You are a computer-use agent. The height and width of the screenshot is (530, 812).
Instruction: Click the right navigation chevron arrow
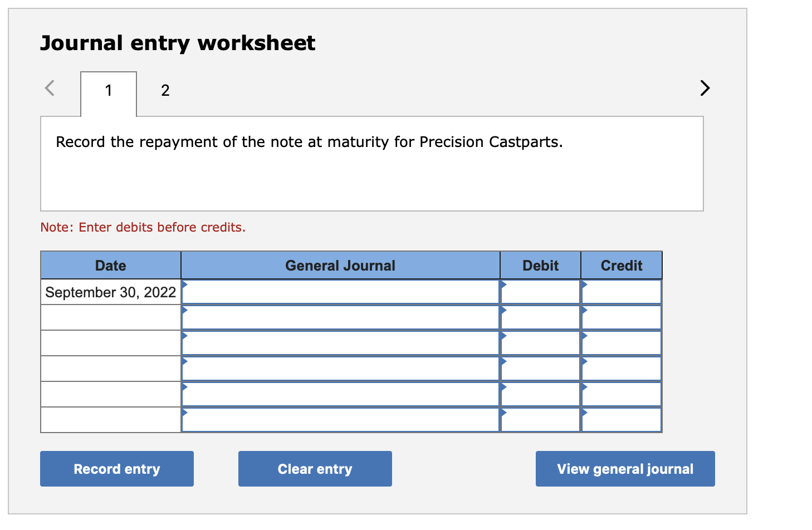pyautogui.click(x=704, y=88)
